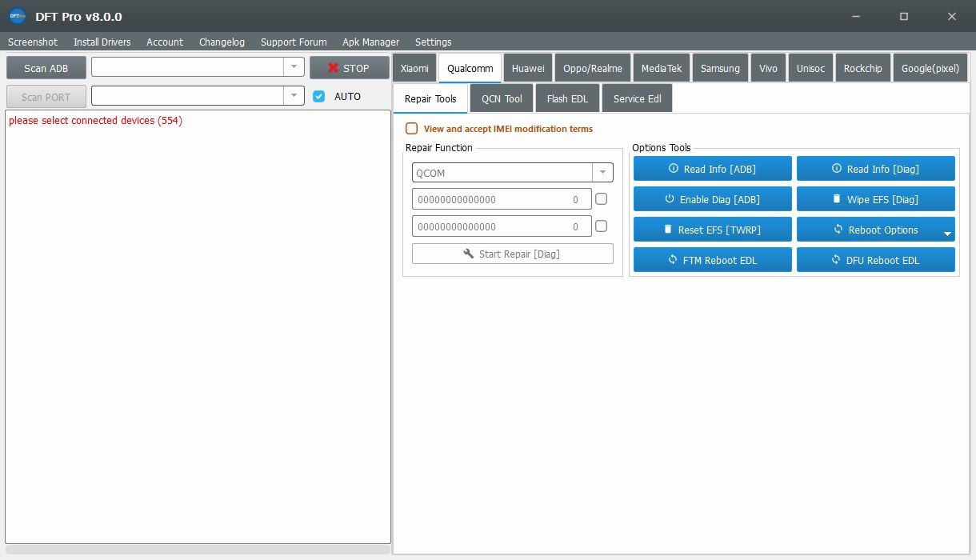976x560 pixels.
Task: Select the Qualcomm tab
Action: (x=470, y=68)
